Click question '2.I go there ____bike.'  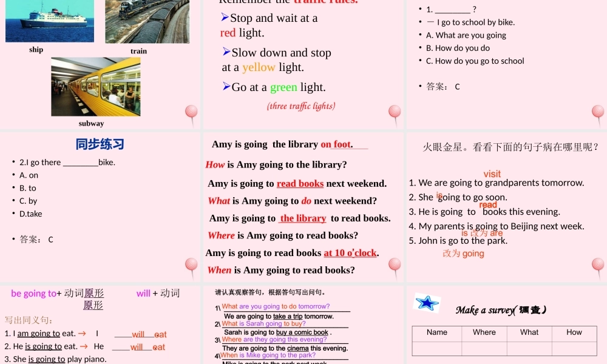(x=67, y=163)
